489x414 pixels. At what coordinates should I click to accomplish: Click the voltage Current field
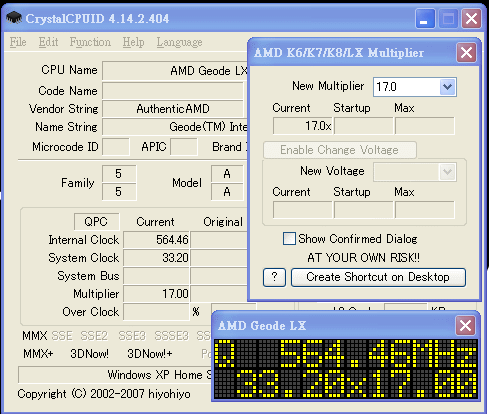[x=303, y=210]
